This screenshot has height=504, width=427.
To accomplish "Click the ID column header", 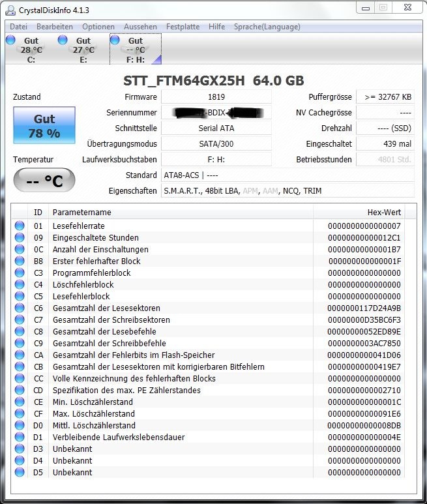I will click(x=38, y=212).
